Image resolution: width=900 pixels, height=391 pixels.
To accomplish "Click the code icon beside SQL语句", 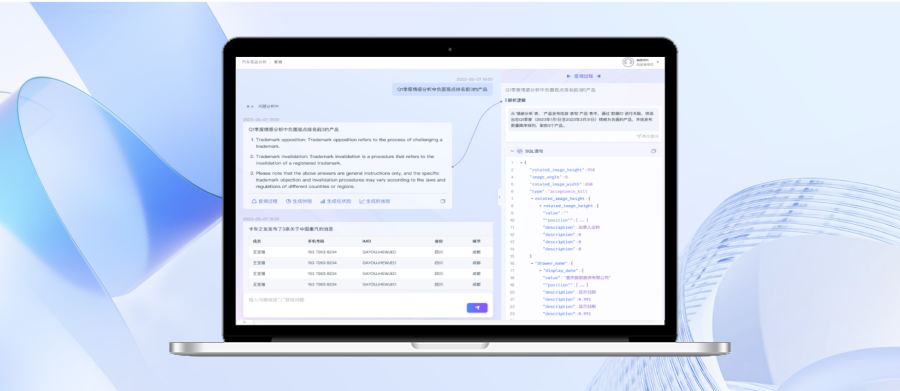I will (x=520, y=152).
